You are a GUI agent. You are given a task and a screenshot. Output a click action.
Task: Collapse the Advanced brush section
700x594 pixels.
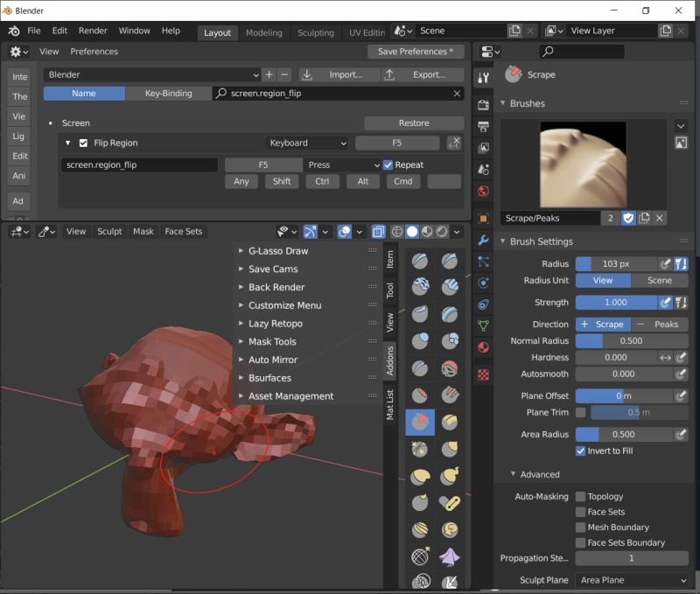(x=525, y=473)
